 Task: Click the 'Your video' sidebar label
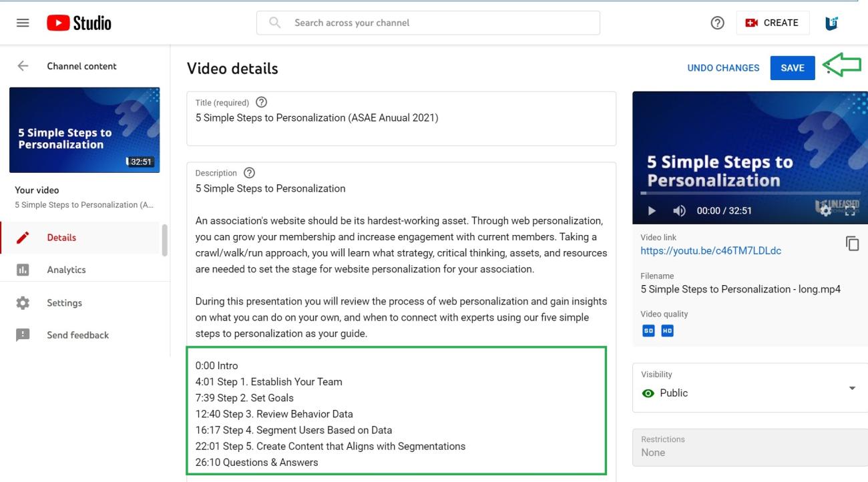click(x=37, y=190)
